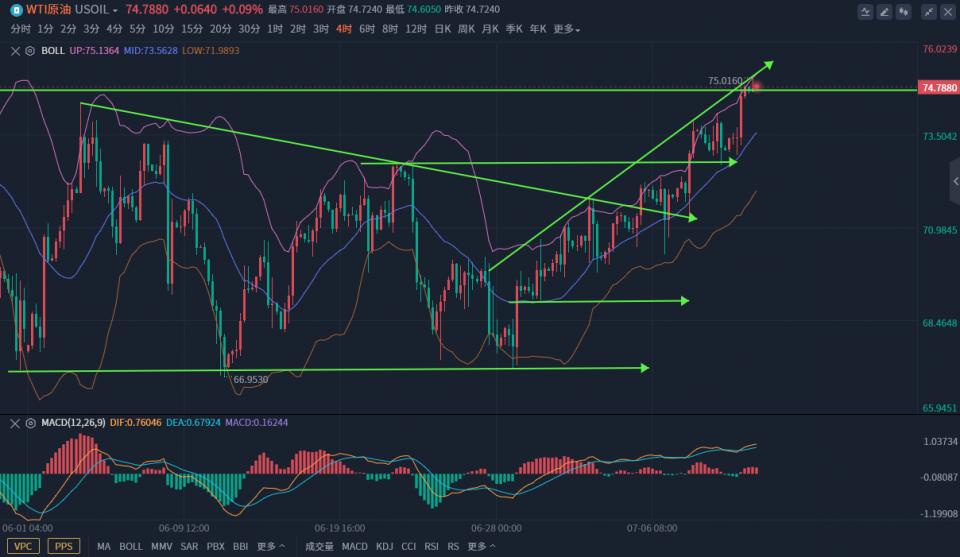Viewport: 960px width, 557px height.
Task: Click the 66.9530 low price label
Action: click(x=250, y=379)
